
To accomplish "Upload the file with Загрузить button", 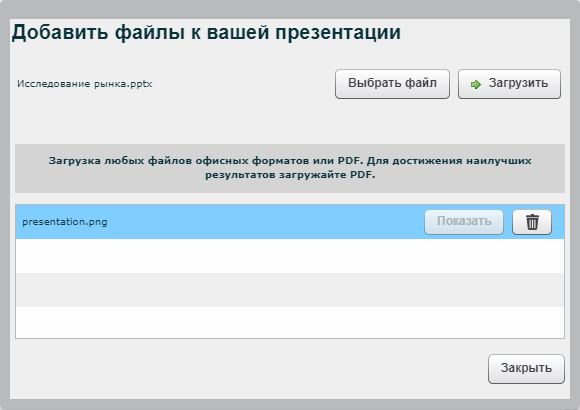I will point(509,84).
